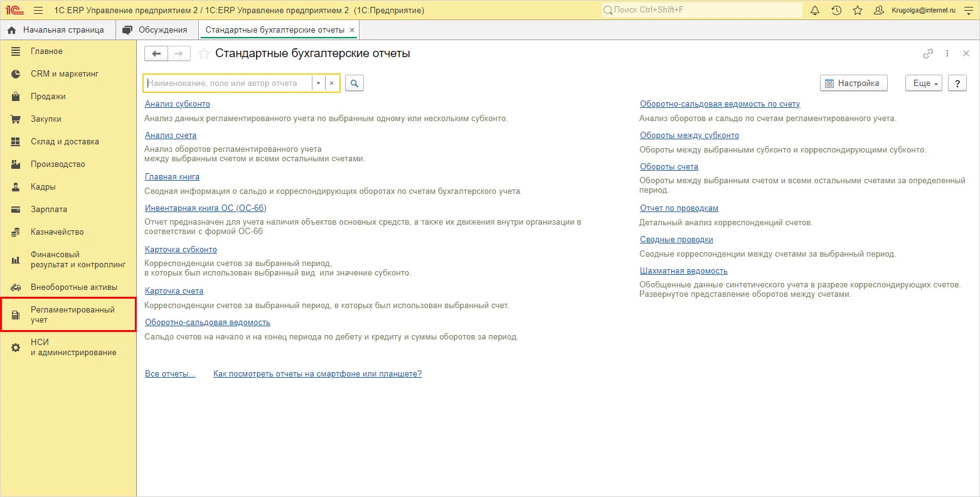This screenshot has height=497, width=980.
Task: Open Продажи section
Action: point(68,97)
